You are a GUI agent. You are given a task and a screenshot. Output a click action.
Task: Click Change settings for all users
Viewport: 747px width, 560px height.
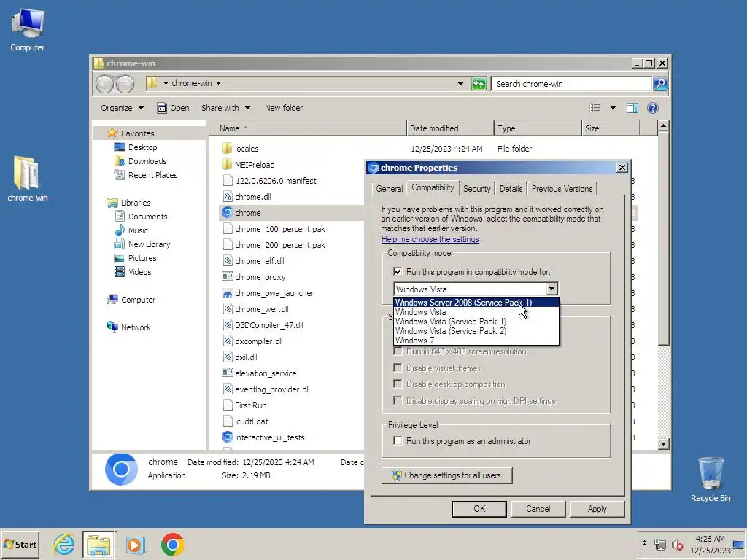pyautogui.click(x=447, y=475)
